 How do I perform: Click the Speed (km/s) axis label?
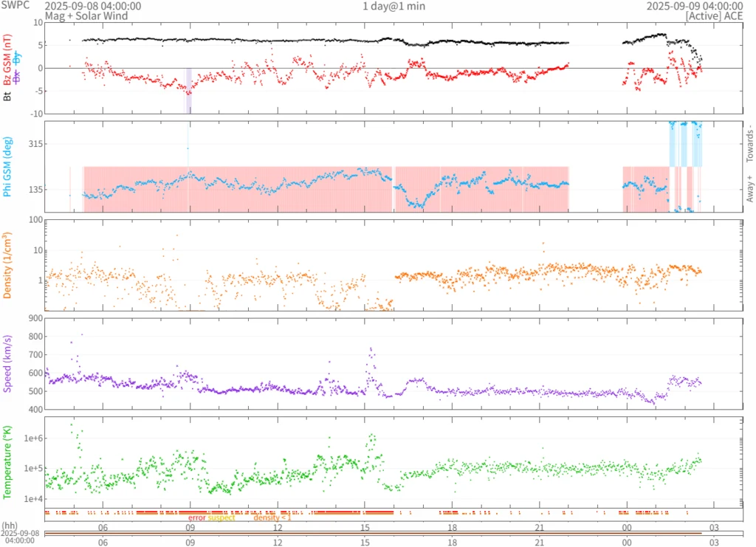click(9, 362)
